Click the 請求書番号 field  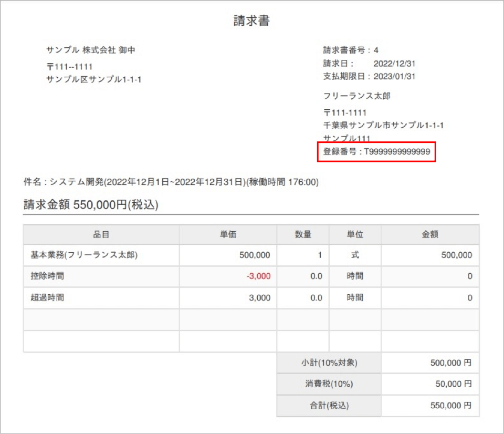pos(351,50)
